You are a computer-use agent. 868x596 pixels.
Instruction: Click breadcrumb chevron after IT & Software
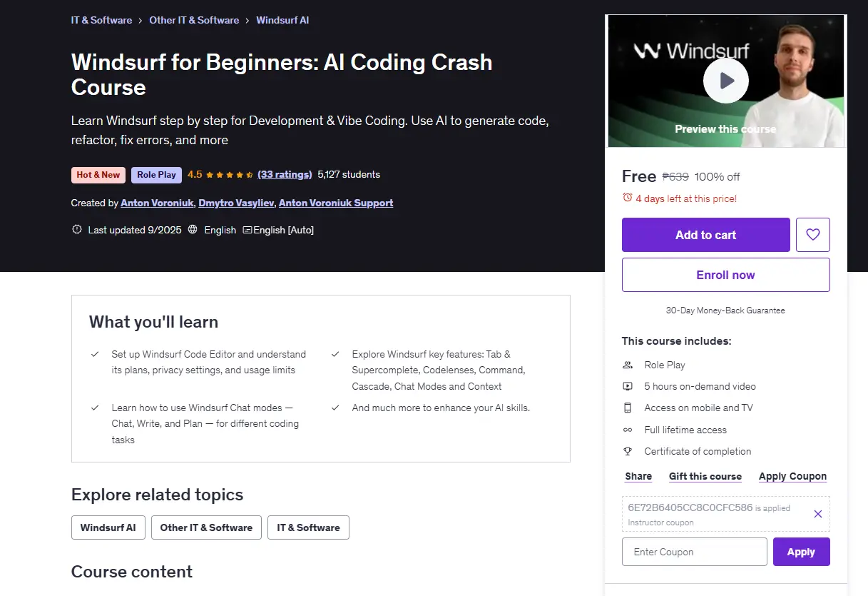pyautogui.click(x=141, y=21)
